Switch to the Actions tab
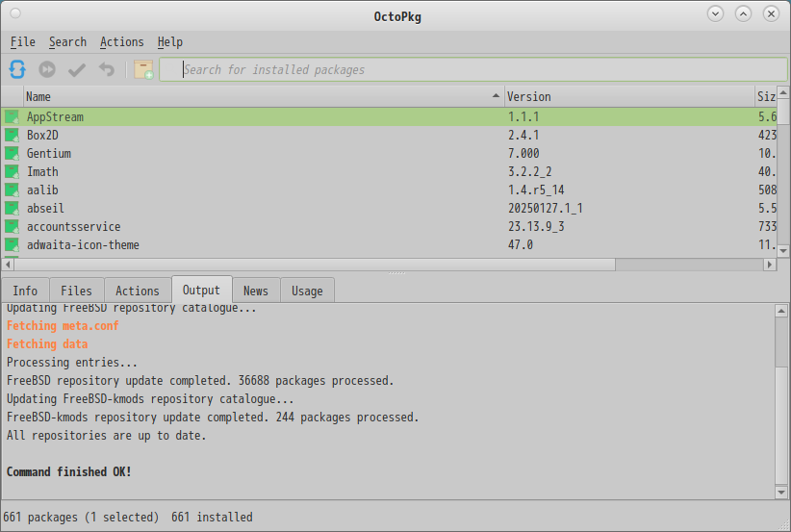This screenshot has width=791, height=532. coord(138,291)
